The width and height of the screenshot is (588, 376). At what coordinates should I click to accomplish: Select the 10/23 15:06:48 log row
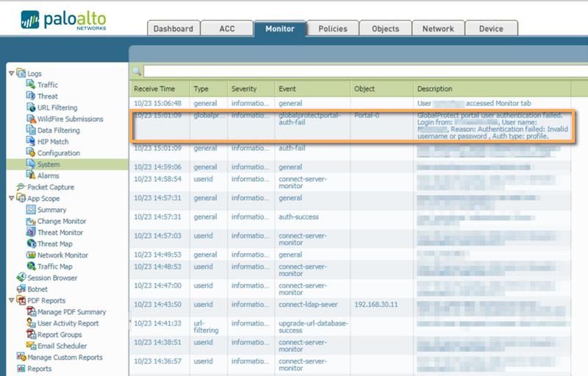pos(351,103)
